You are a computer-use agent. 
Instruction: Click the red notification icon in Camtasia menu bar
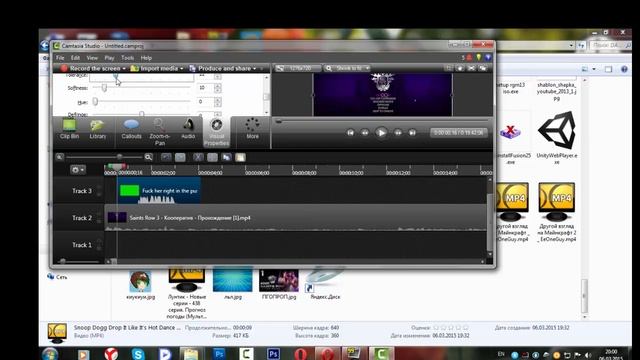pos(469,58)
